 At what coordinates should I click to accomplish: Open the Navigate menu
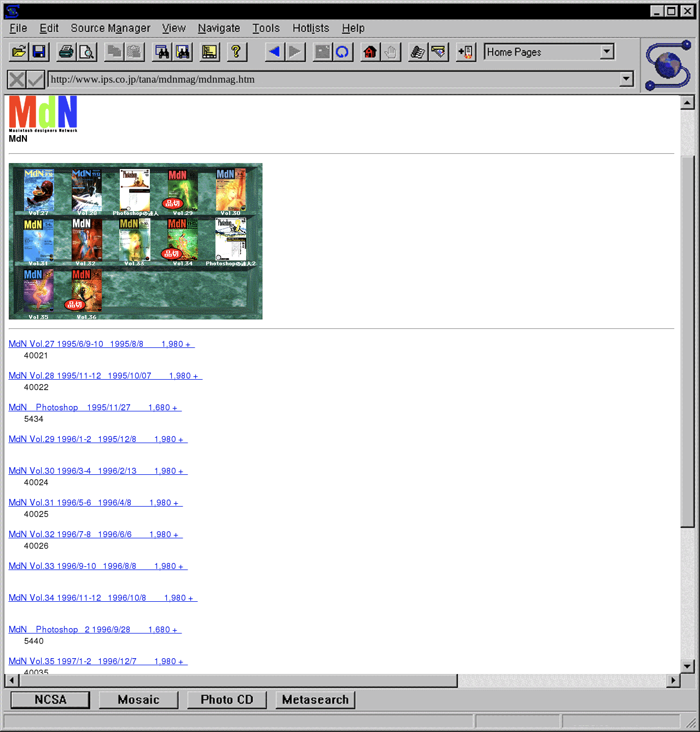219,28
